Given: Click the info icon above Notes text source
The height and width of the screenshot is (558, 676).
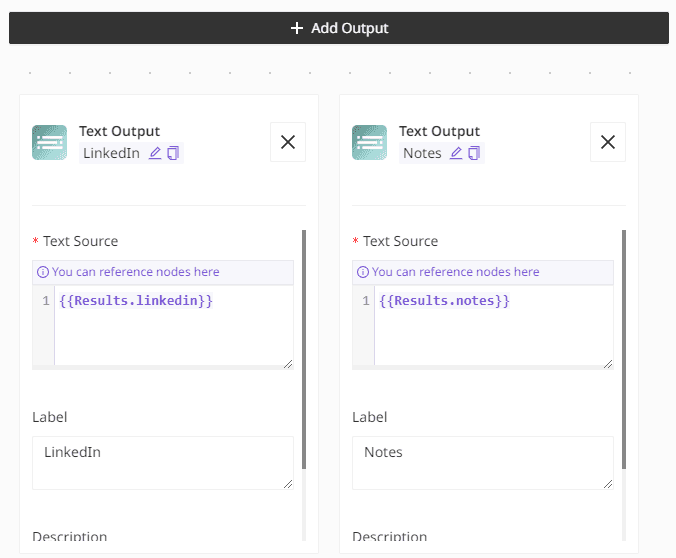Looking at the screenshot, I should [362, 272].
